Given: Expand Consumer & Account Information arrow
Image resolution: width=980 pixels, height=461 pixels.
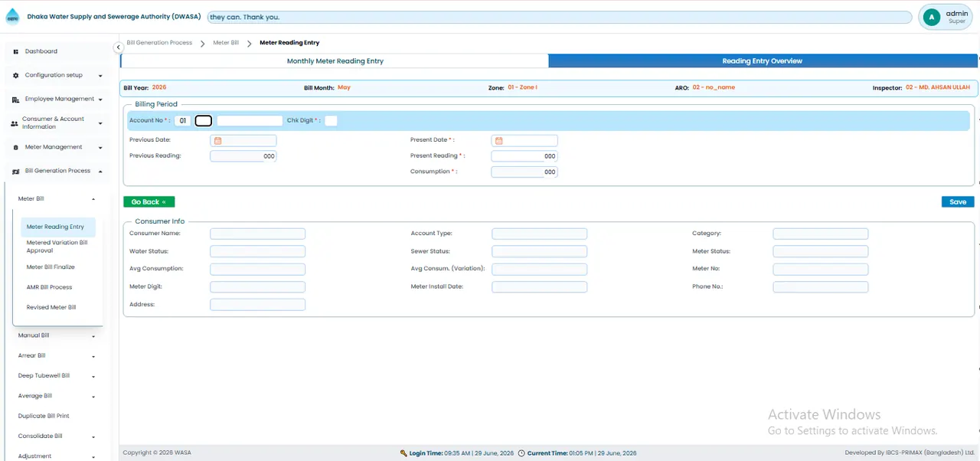Looking at the screenshot, I should click(100, 123).
